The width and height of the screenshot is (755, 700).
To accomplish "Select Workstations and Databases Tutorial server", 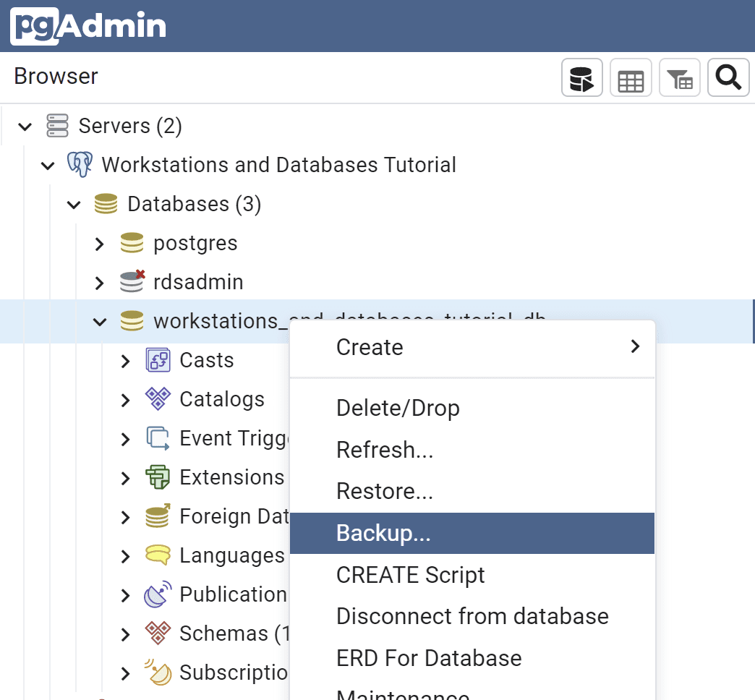I will [x=278, y=165].
